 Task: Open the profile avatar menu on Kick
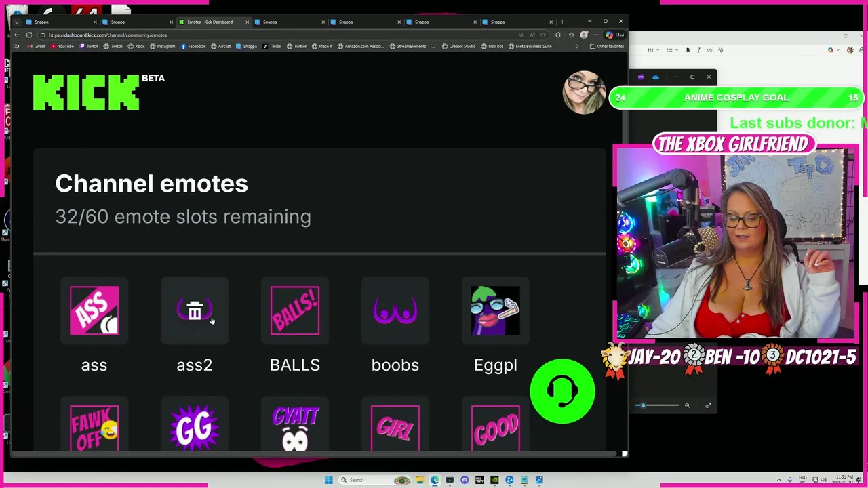pyautogui.click(x=584, y=91)
